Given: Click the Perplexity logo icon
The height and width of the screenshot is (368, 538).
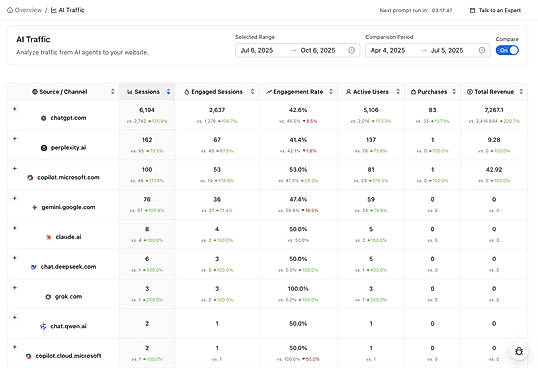Looking at the screenshot, I should (x=44, y=148).
